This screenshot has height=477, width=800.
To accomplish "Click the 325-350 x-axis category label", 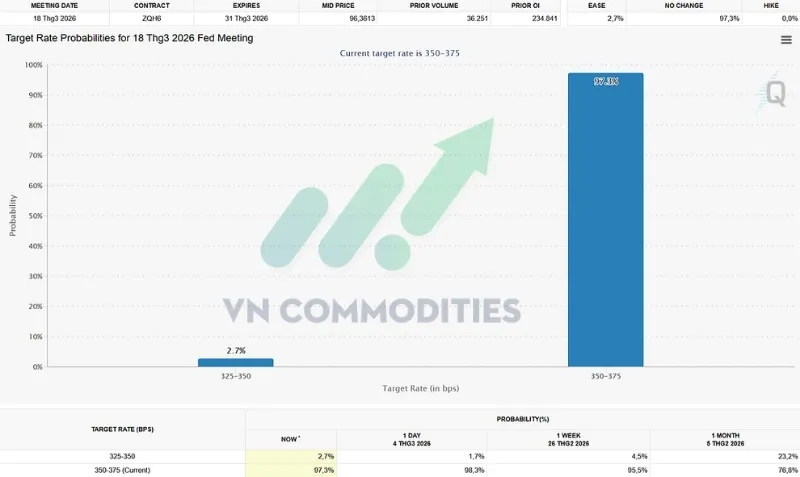I will [235, 377].
